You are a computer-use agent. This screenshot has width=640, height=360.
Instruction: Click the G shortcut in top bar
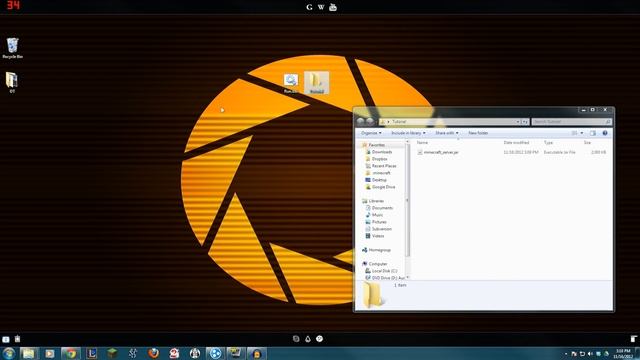point(309,7)
